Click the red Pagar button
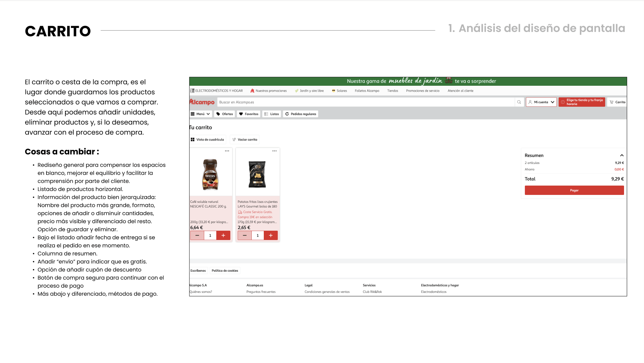This screenshot has width=644, height=363. click(x=574, y=190)
